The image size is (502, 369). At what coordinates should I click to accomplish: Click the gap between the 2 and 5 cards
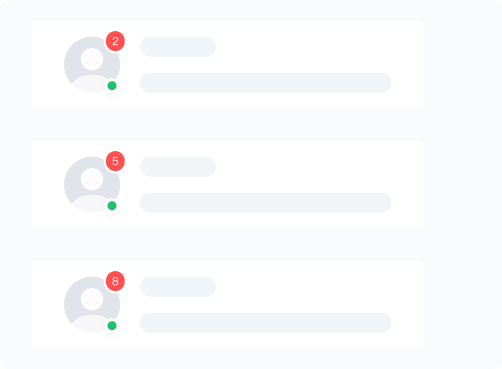tap(227, 125)
